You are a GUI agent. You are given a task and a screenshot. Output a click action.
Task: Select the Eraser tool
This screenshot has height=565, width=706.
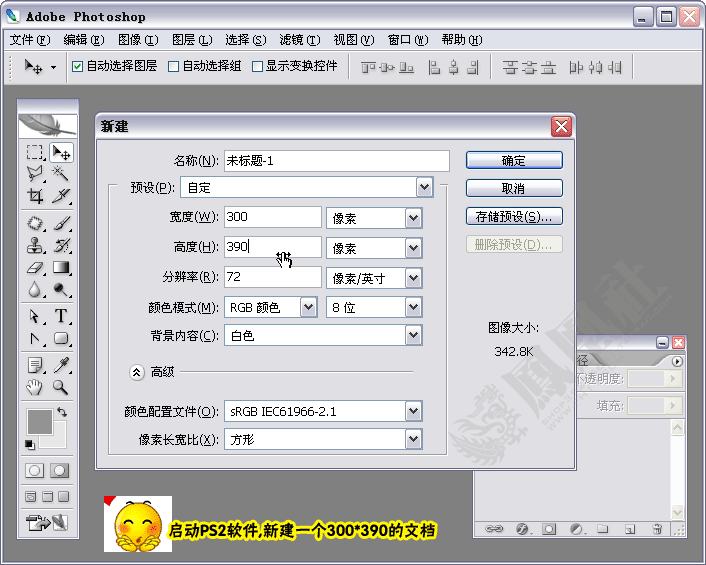click(x=35, y=267)
